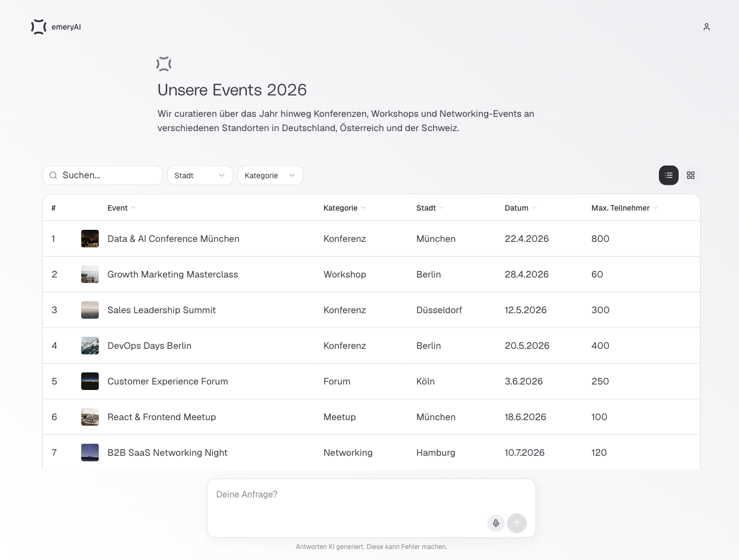Switch to list view
The width and height of the screenshot is (739, 560).
669,176
